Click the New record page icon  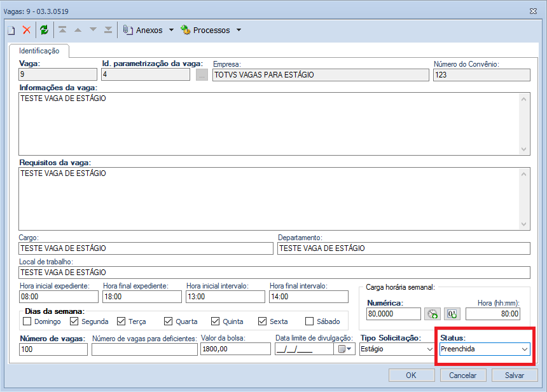tap(11, 30)
